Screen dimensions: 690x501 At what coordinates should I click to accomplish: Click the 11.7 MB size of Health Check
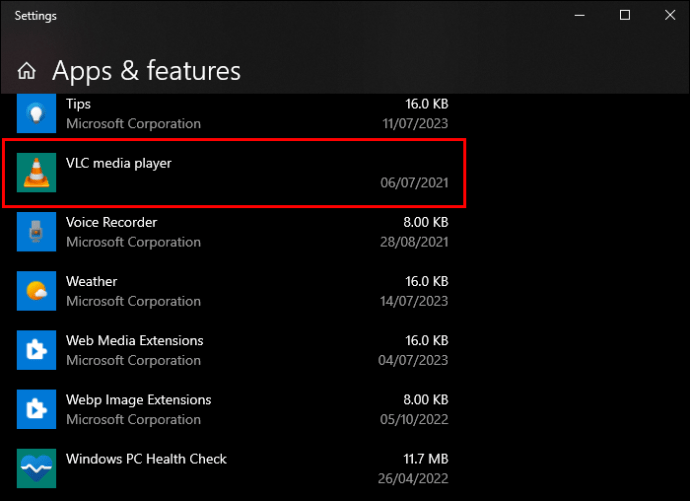pos(426,459)
